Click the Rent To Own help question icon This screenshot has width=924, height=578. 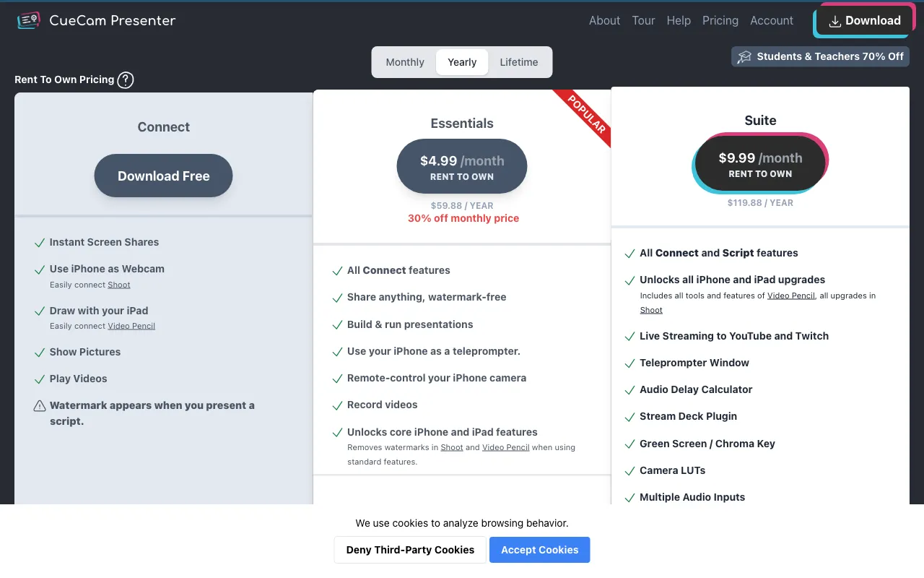point(126,79)
